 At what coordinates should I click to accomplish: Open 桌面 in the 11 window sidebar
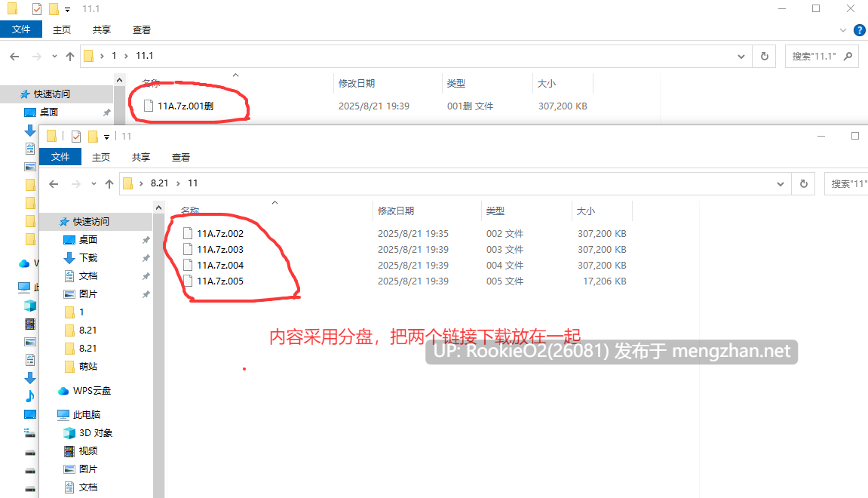(88, 239)
